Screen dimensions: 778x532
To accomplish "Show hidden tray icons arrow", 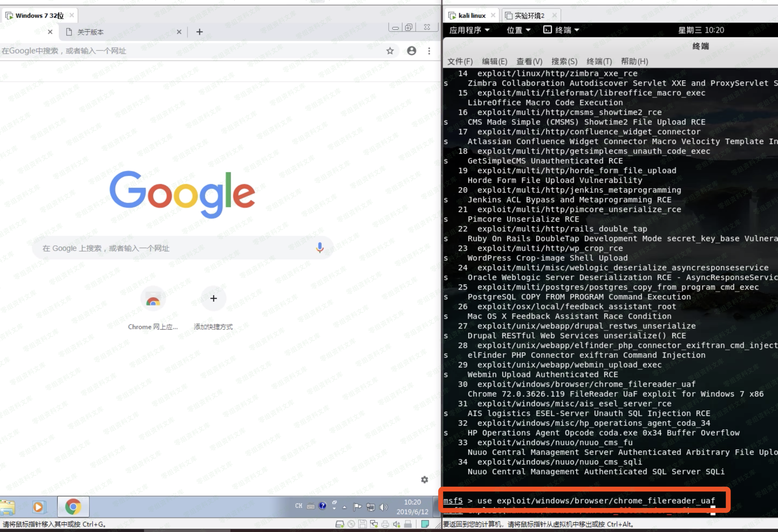I will (x=344, y=507).
